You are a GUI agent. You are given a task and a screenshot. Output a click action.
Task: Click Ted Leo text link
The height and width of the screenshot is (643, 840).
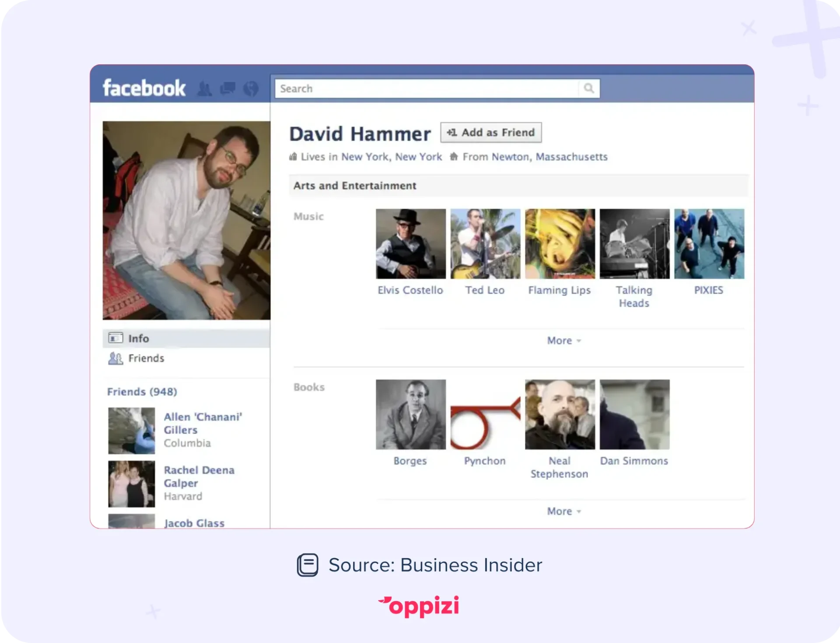[x=485, y=290]
